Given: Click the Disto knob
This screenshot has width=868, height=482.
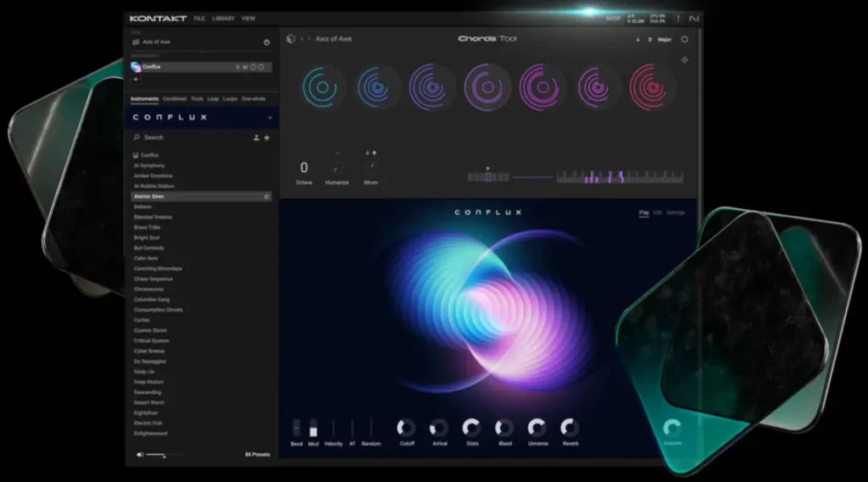Looking at the screenshot, I should 471,428.
